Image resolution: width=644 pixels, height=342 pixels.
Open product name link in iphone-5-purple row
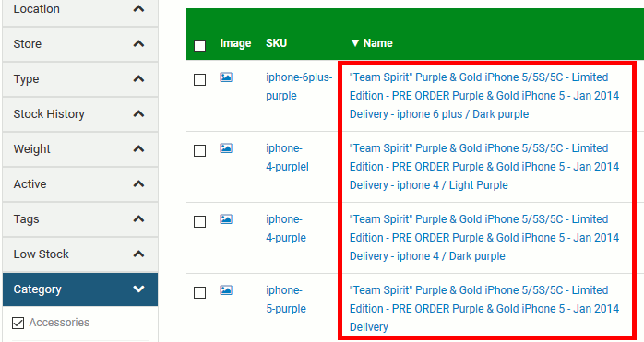click(484, 309)
